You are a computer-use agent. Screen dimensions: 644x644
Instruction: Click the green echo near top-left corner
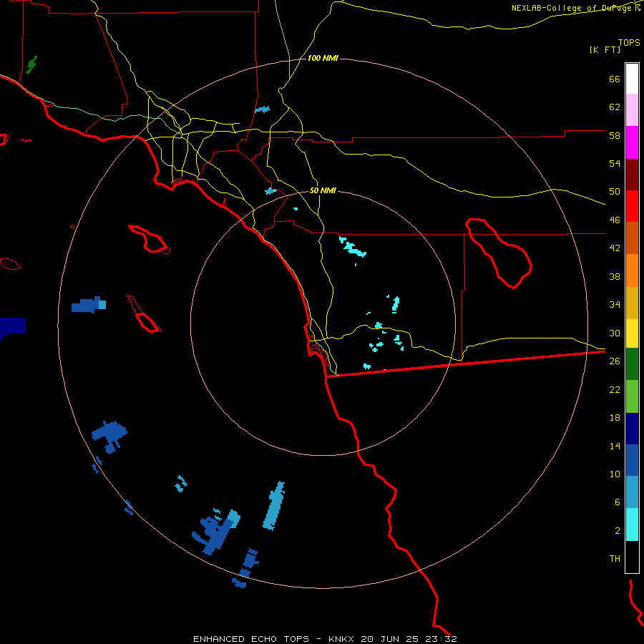click(31, 65)
